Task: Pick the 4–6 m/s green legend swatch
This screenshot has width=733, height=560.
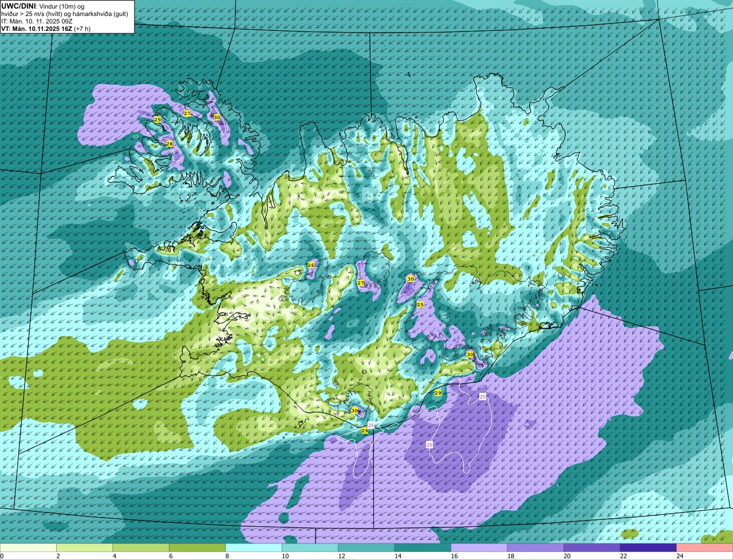Action: pos(141,548)
